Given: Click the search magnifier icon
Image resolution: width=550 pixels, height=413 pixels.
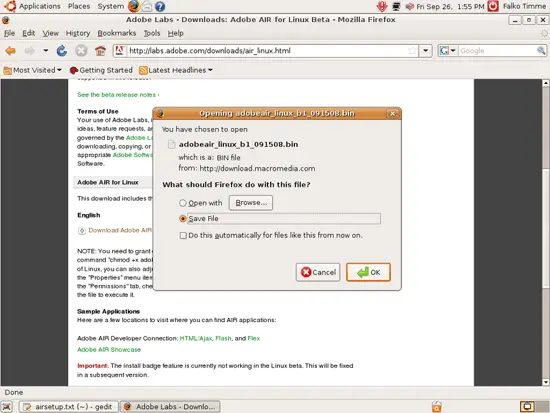Looking at the screenshot, I should coord(541,51).
